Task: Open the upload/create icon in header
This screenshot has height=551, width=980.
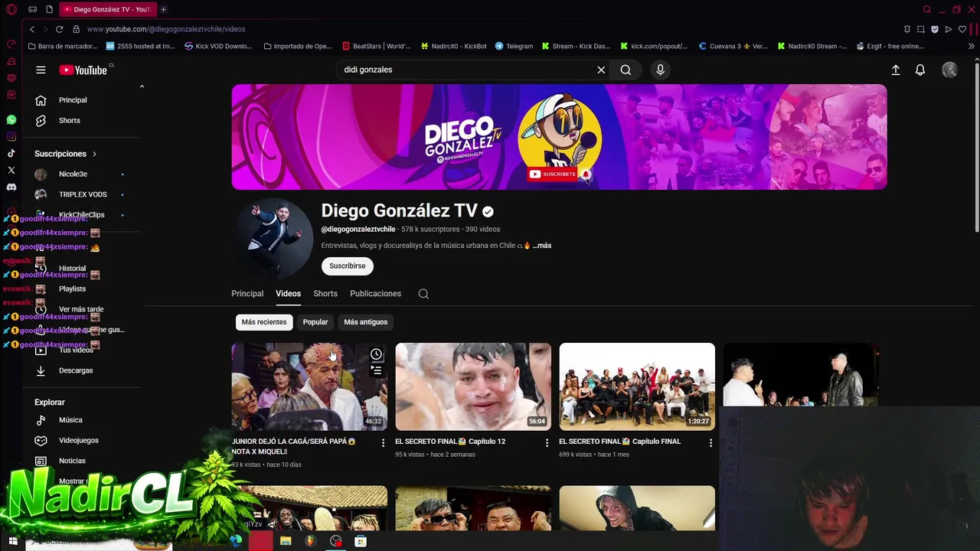Action: 895,70
